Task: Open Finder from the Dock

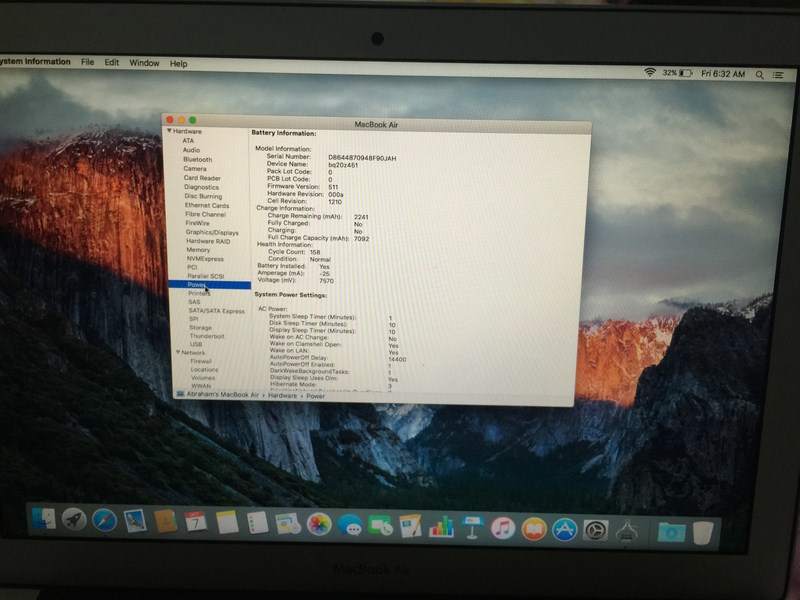Action: click(44, 519)
